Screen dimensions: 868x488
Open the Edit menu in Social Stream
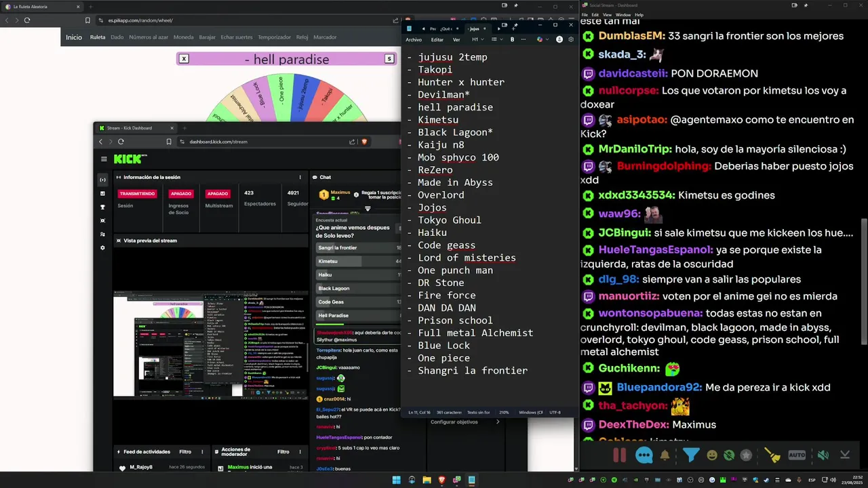(595, 14)
